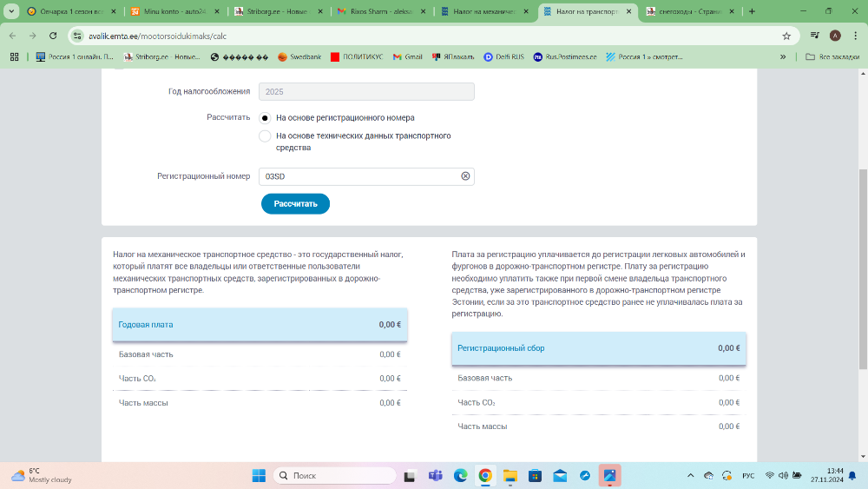
Task: Reload the page using the refresh icon
Action: point(53,36)
